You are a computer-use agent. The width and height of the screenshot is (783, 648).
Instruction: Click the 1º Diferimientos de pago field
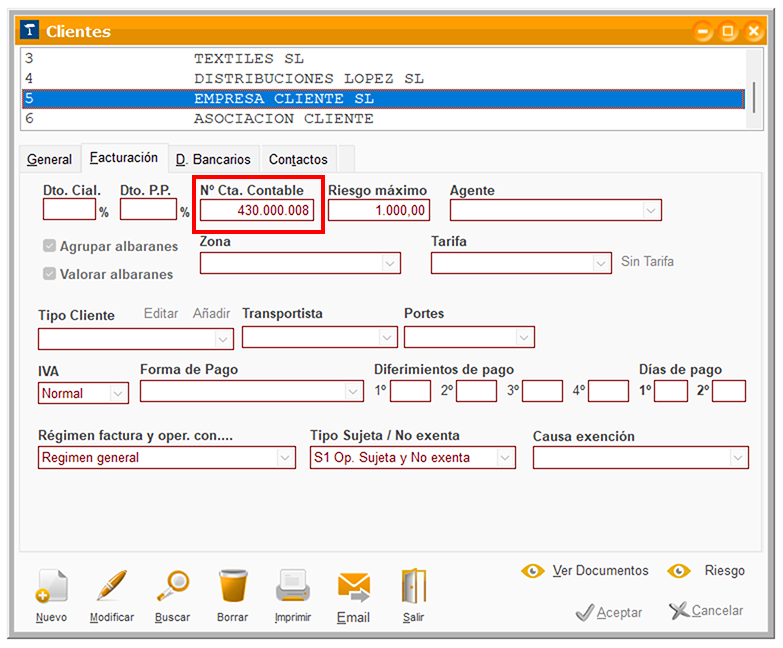click(x=410, y=391)
